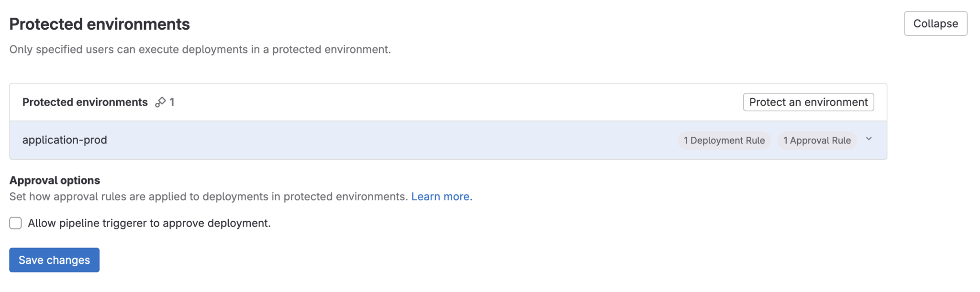
Task: Expand the application-prod row chevron
Action: click(869, 139)
